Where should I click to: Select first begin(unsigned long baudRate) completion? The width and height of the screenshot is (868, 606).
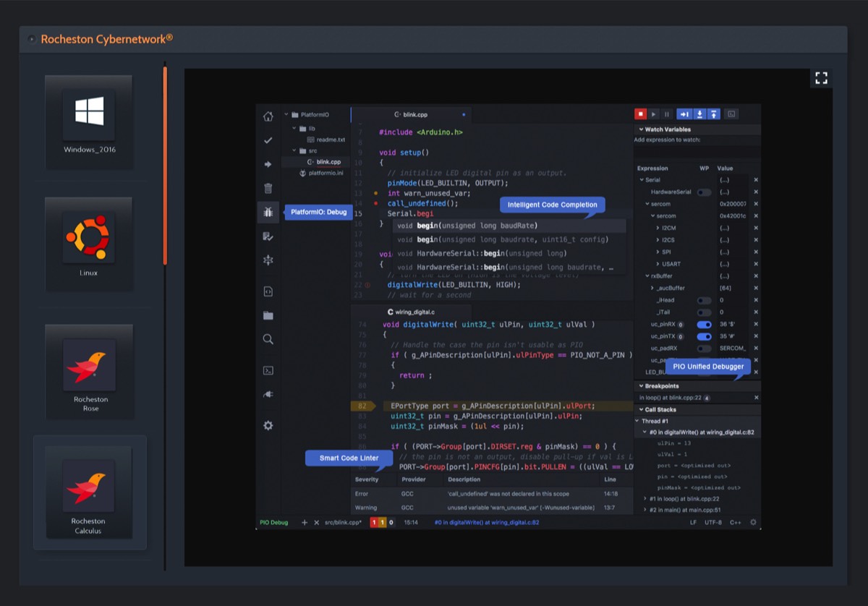tap(510, 226)
